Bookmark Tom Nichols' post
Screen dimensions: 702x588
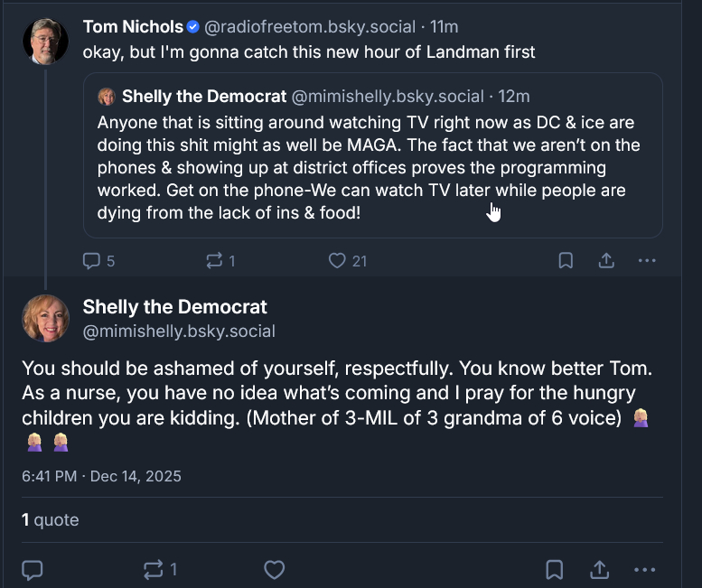[566, 261]
